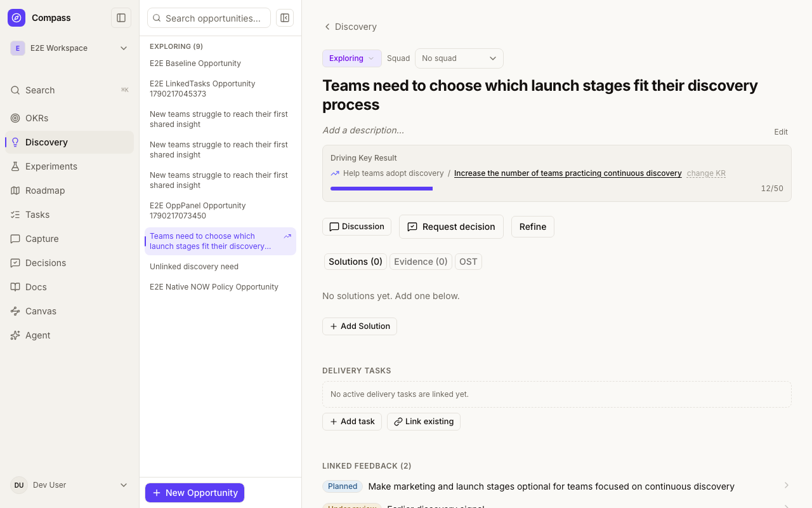Switch to the Solutions (0) tab
The width and height of the screenshot is (812, 508).
(355, 262)
